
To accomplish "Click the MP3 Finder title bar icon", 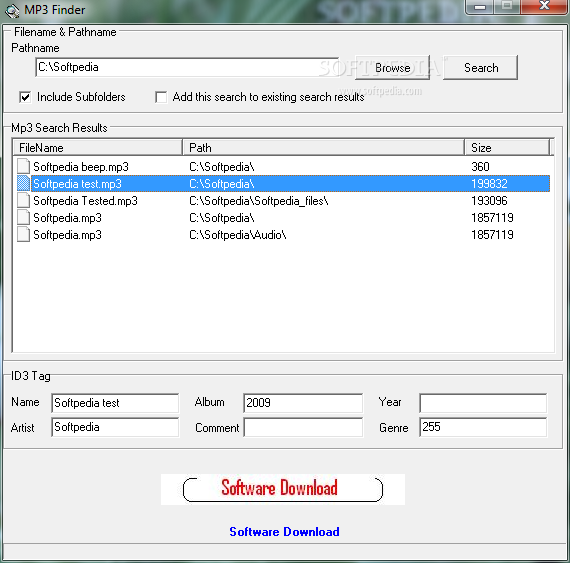I will pyautogui.click(x=12, y=11).
